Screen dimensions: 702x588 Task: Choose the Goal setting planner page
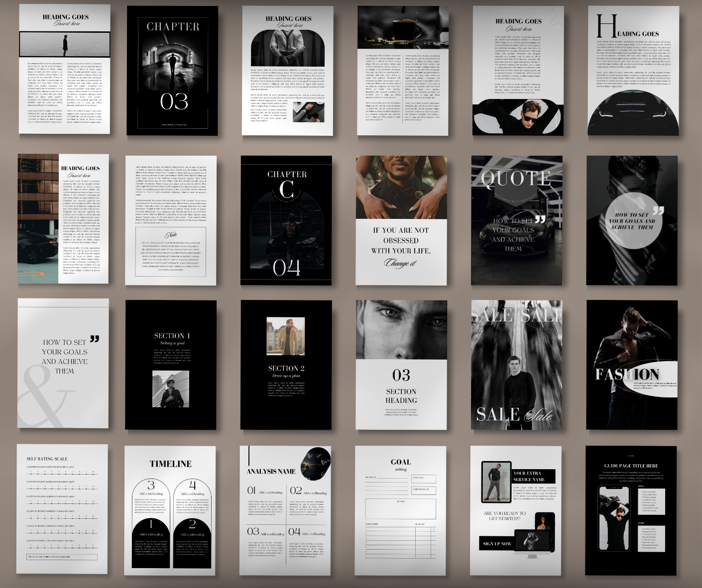click(x=400, y=510)
